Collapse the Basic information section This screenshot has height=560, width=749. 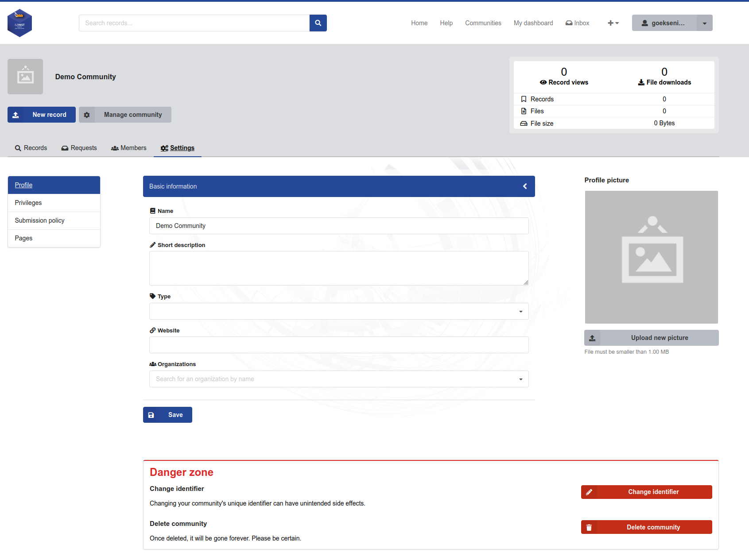[x=525, y=186]
